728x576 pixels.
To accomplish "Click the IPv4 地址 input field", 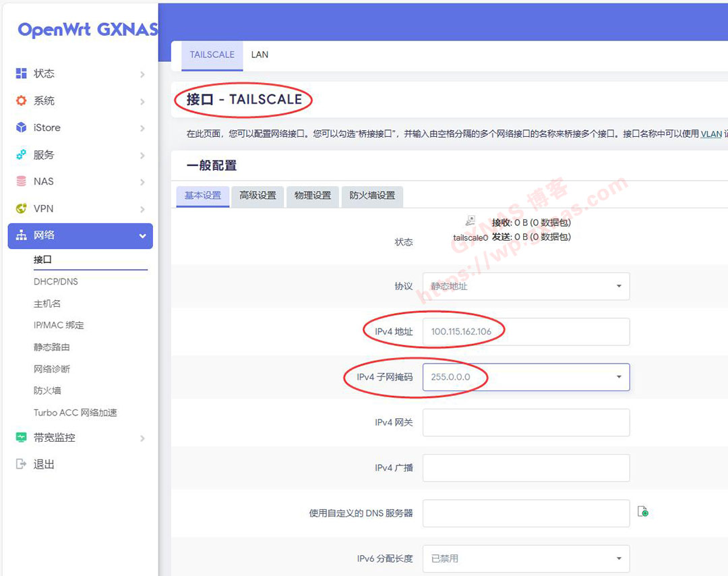I will pos(526,332).
